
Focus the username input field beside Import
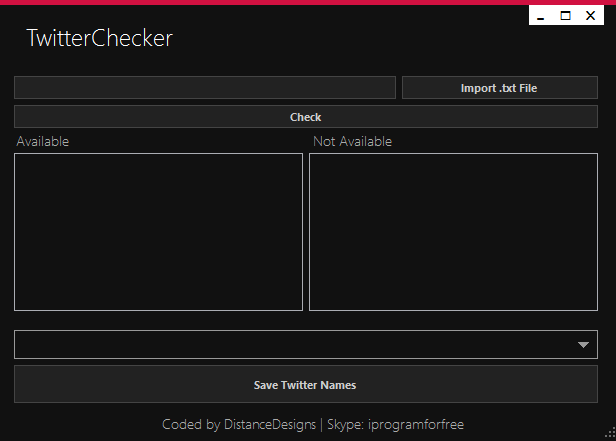pyautogui.click(x=205, y=88)
